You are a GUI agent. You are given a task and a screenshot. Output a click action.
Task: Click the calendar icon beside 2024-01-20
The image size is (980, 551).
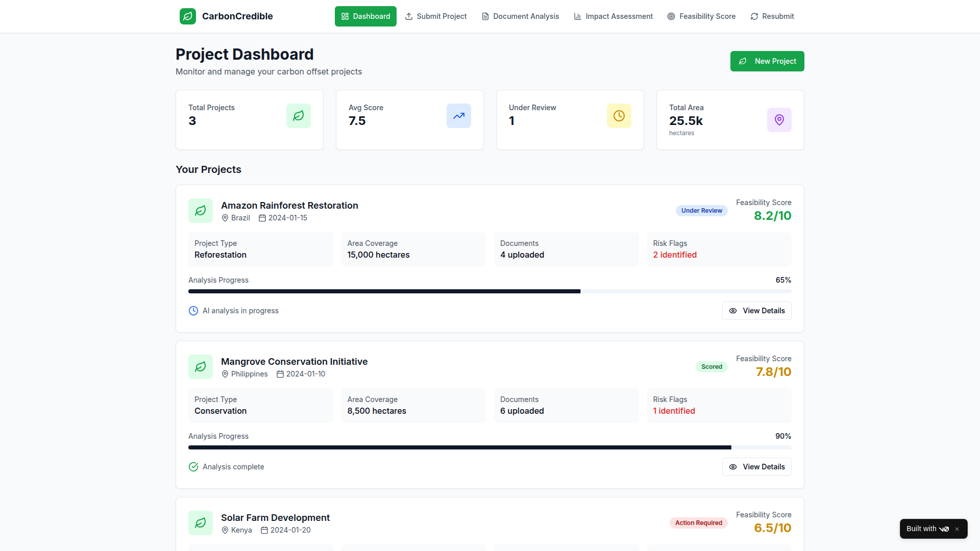[x=264, y=530]
